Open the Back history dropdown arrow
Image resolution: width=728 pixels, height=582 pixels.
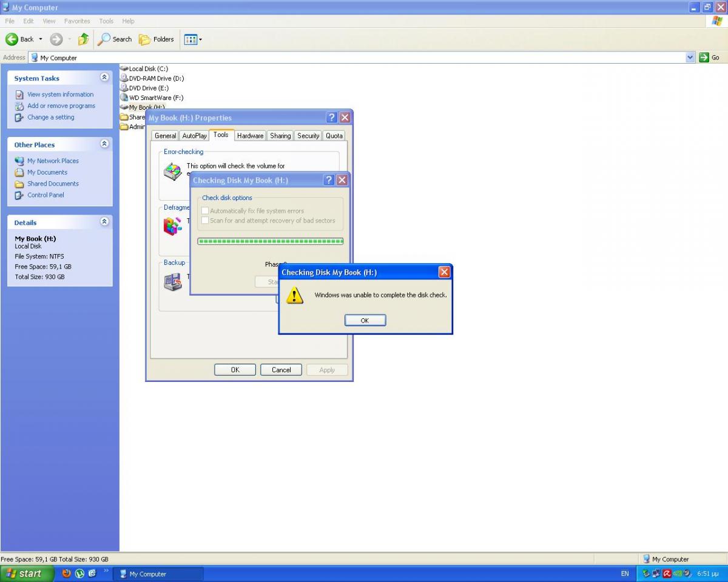click(x=41, y=39)
